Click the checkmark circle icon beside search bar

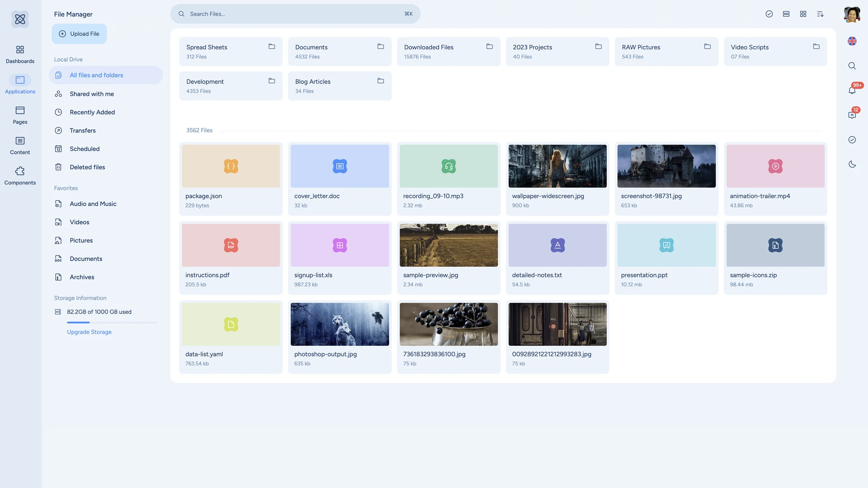click(x=769, y=14)
